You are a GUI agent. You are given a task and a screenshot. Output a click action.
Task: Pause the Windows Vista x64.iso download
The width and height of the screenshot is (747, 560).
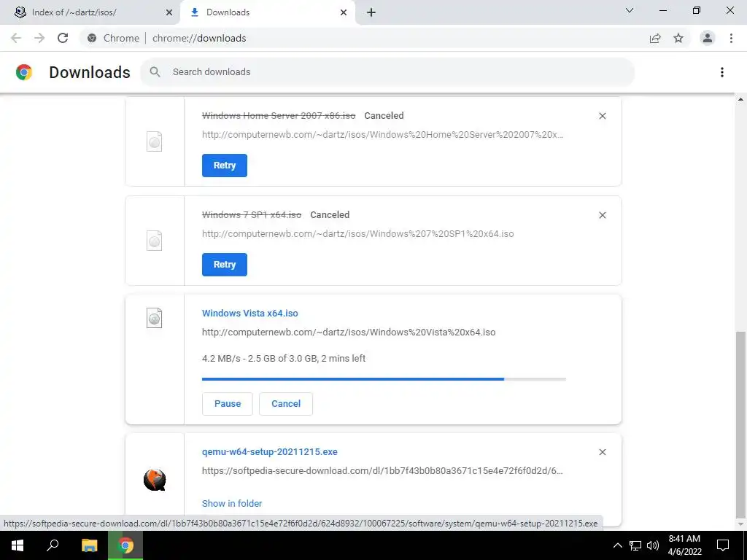coord(228,404)
